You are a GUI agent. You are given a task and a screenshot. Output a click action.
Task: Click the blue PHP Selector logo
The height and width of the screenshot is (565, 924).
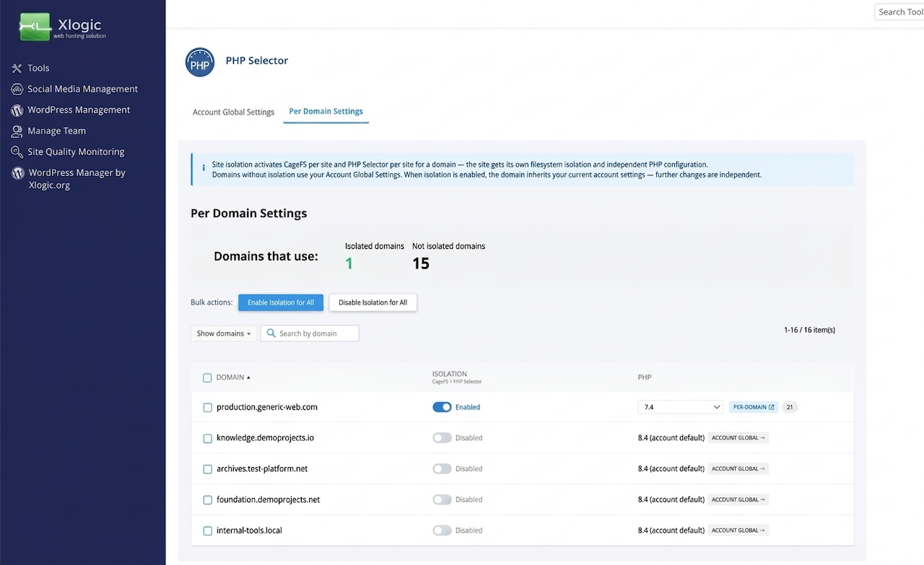(x=200, y=63)
